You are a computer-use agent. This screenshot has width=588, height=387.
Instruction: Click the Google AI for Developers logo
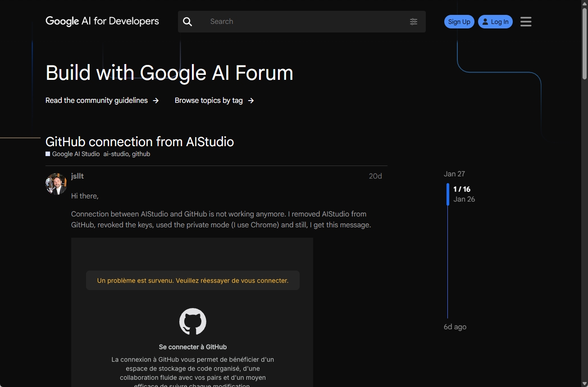(102, 21)
